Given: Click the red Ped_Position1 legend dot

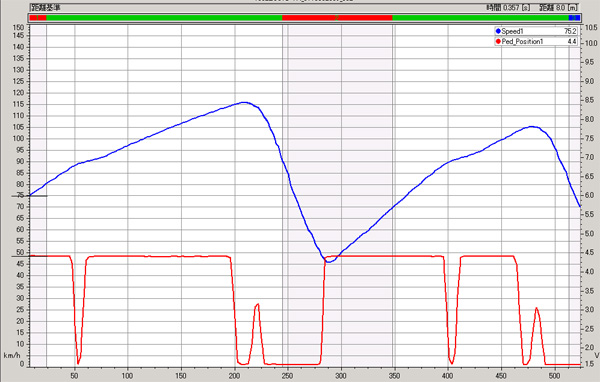Looking at the screenshot, I should tap(498, 41).
